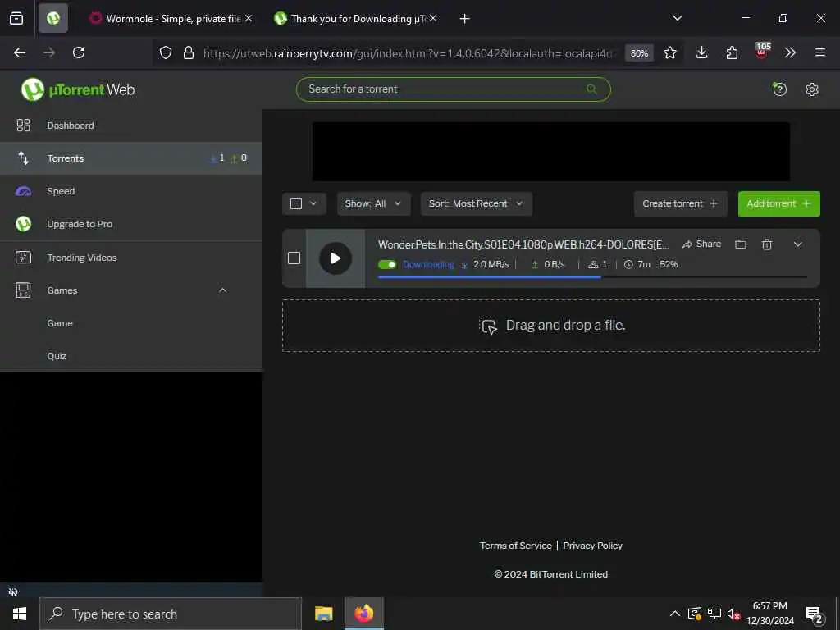Share the Wonder.Pets torrent
Image resolution: width=840 pixels, height=630 pixels.
click(702, 244)
